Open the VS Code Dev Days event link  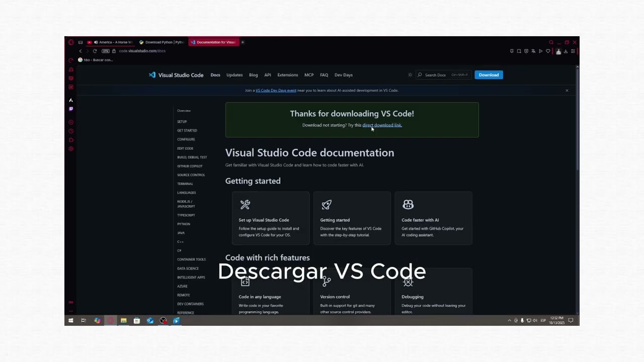[x=276, y=90]
